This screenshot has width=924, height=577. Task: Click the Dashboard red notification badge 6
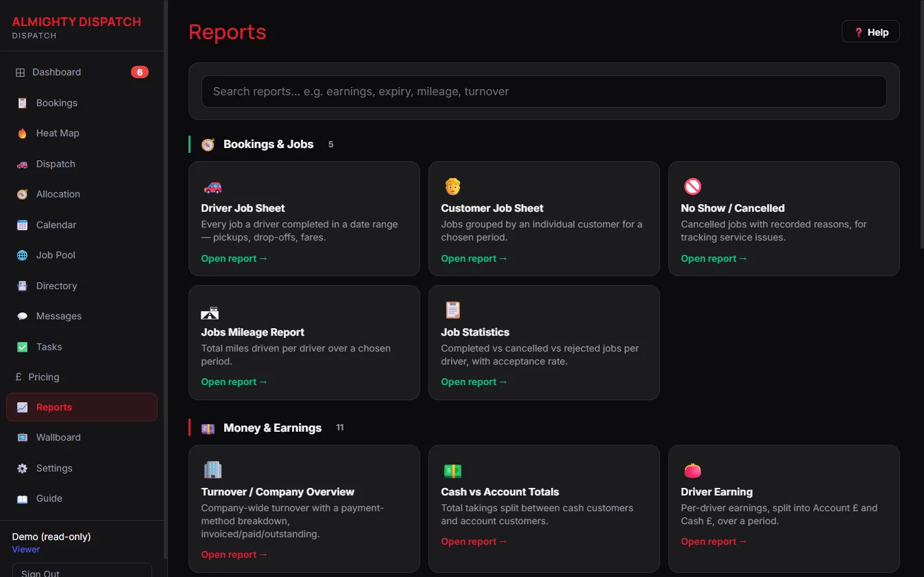[140, 72]
